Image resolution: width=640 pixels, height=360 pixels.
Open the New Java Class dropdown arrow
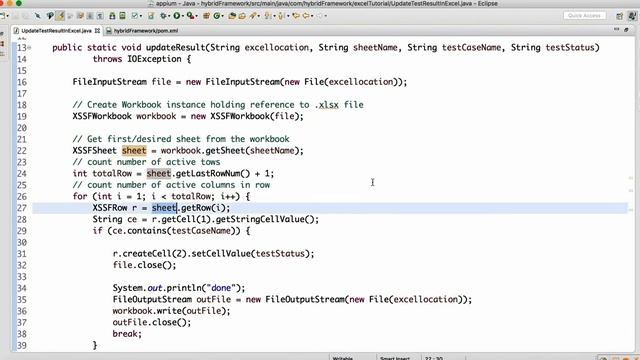tap(222, 16)
